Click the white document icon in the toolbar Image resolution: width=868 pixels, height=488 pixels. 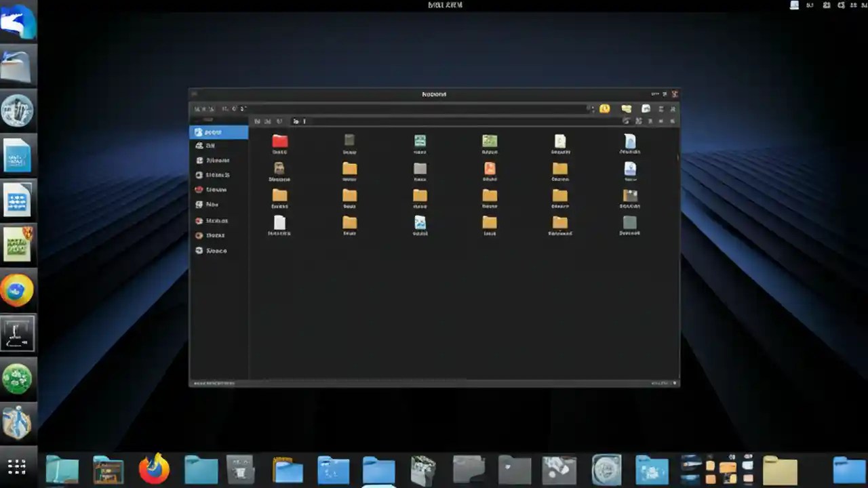(x=646, y=108)
